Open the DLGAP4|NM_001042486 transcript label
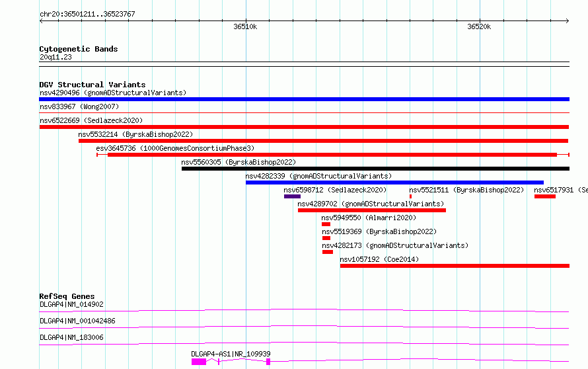This screenshot has height=369, width=588. (77, 321)
